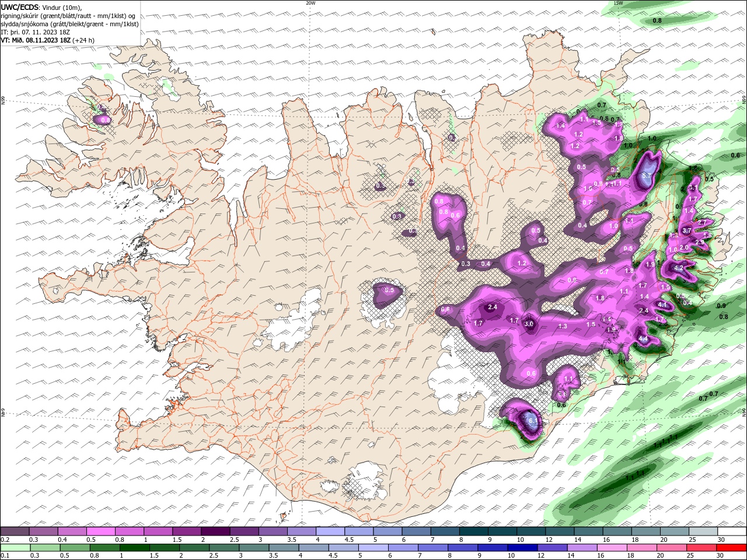
Task: Click the upper legend swatch labeled 0.2
Action: tap(15, 531)
